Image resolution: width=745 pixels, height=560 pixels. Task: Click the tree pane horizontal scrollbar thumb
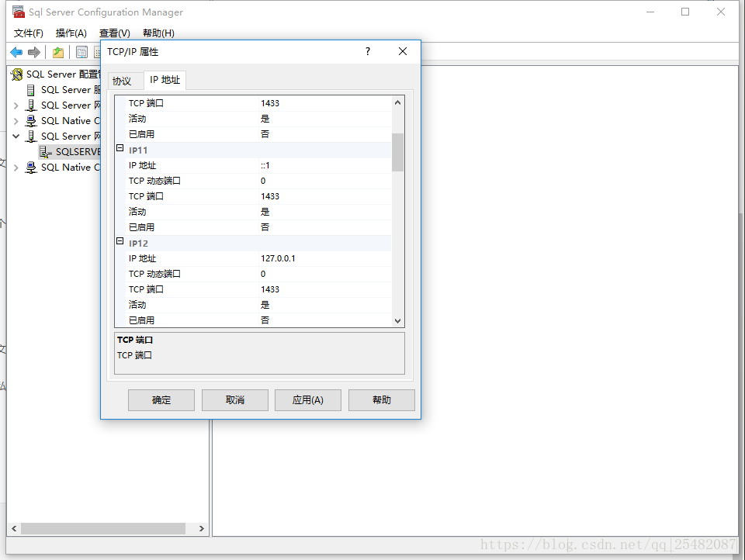coord(103,529)
